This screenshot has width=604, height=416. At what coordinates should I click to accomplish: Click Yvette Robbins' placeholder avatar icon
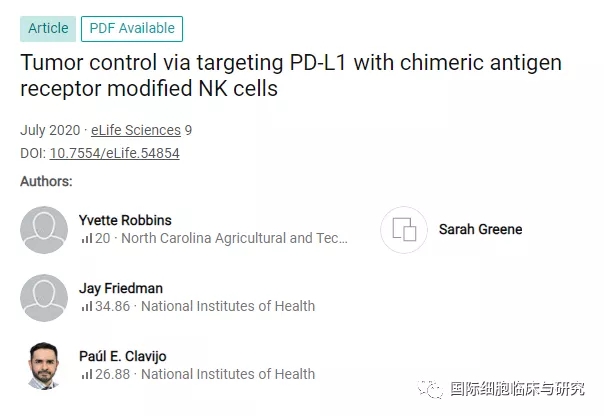44,229
